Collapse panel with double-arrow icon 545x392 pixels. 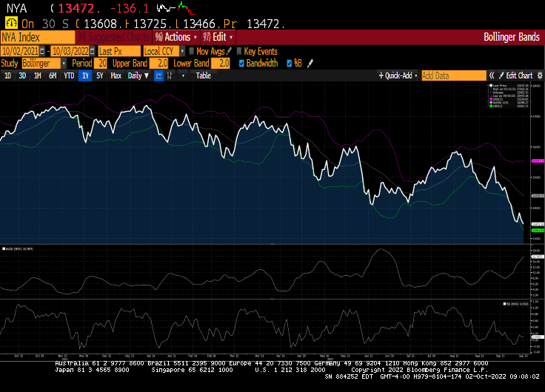[x=492, y=75]
